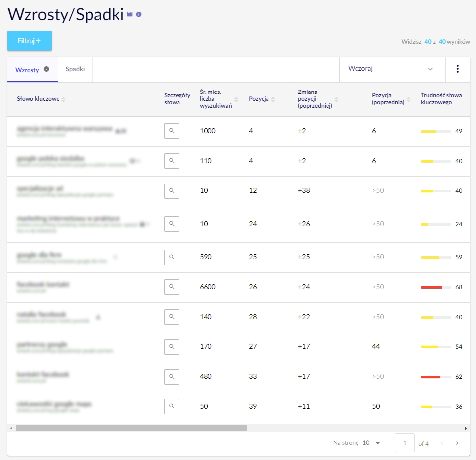Click the info icon on the Wzrosty tab
Screen dimensions: 476x460
[47, 69]
